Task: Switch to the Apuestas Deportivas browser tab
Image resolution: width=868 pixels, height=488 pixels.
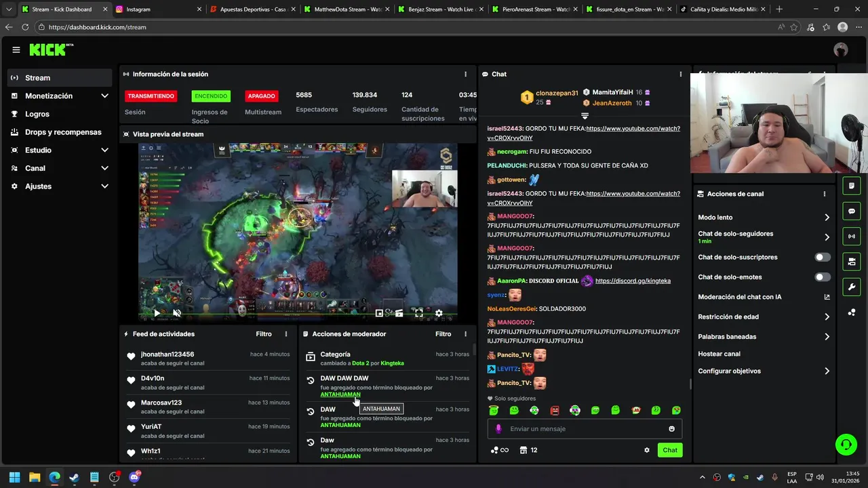Action: tap(252, 9)
